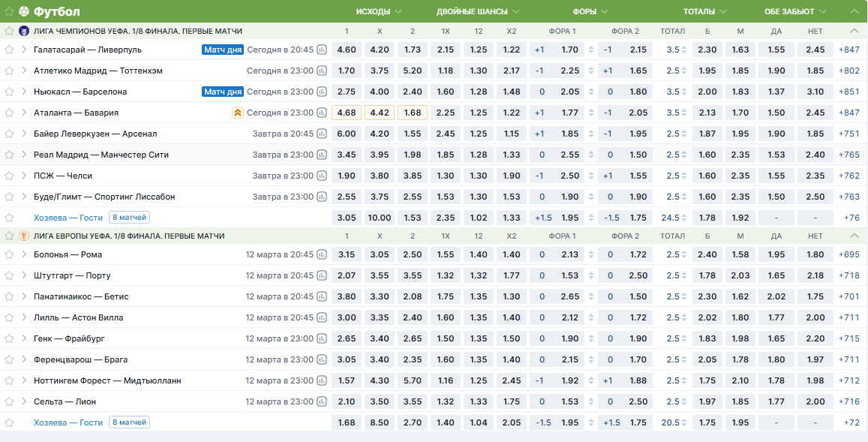Click the Europa League trophy icon

pos(24,236)
